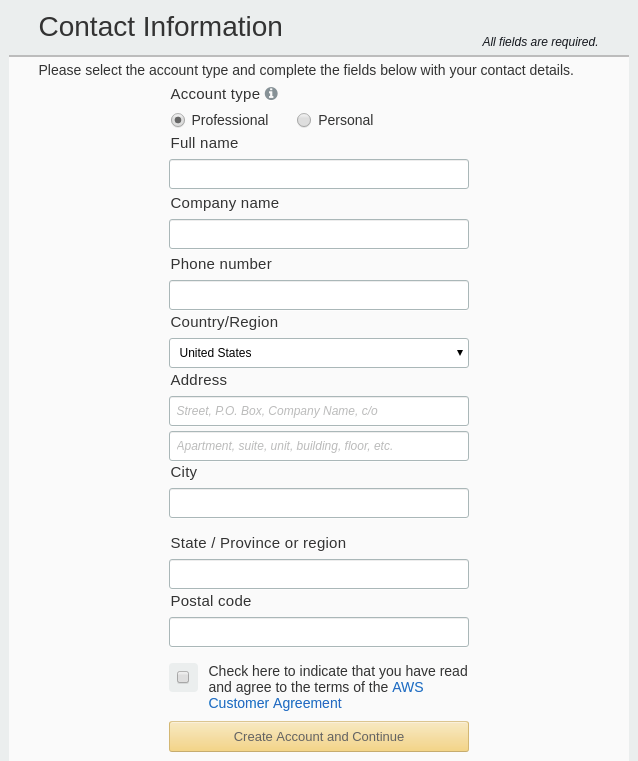The height and width of the screenshot is (761, 638).
Task: Check the AWS Customer Agreement checkbox
Action: (183, 677)
